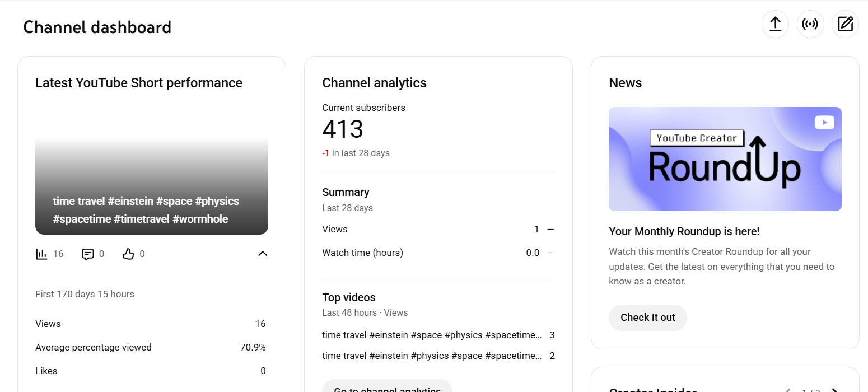
Task: Open top video with 3 views
Action: pyautogui.click(x=432, y=335)
